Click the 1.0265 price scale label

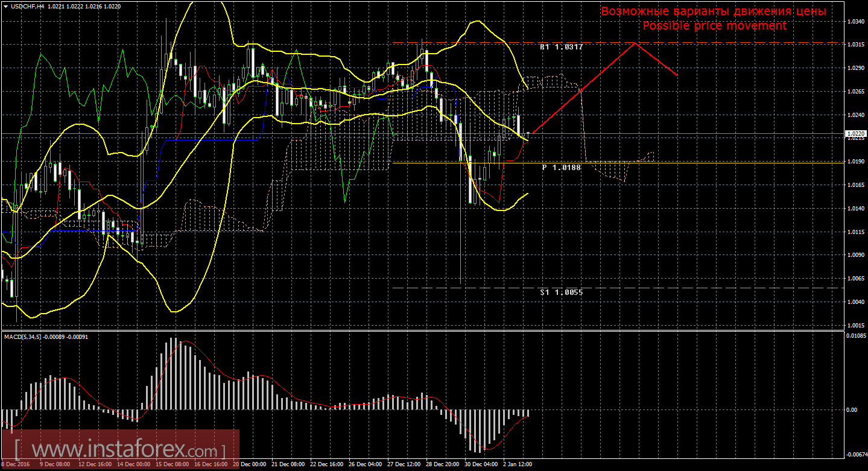pyautogui.click(x=855, y=92)
